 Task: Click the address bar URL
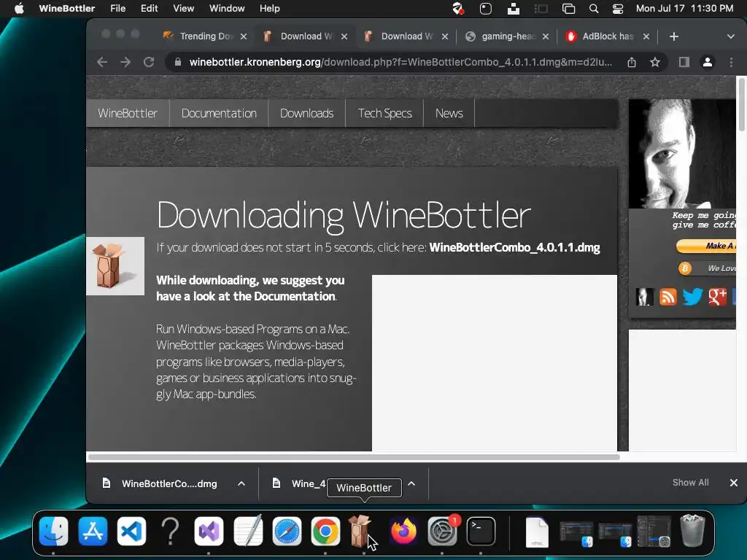pyautogui.click(x=400, y=62)
